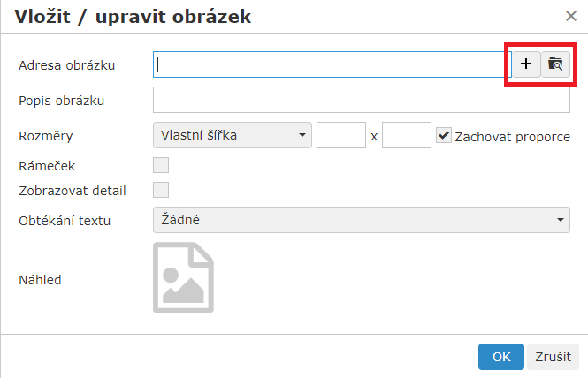This screenshot has height=378, width=588.
Task: Click the plus icon to add image
Action: (x=526, y=64)
